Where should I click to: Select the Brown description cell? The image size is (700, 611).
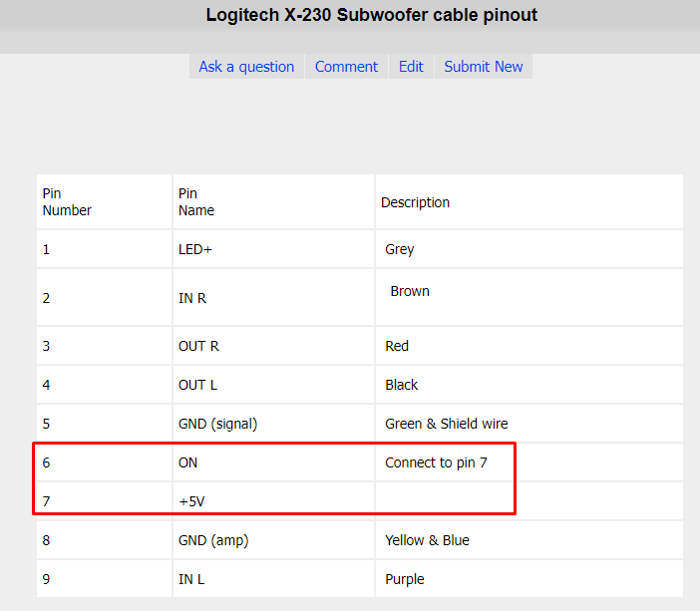529,297
